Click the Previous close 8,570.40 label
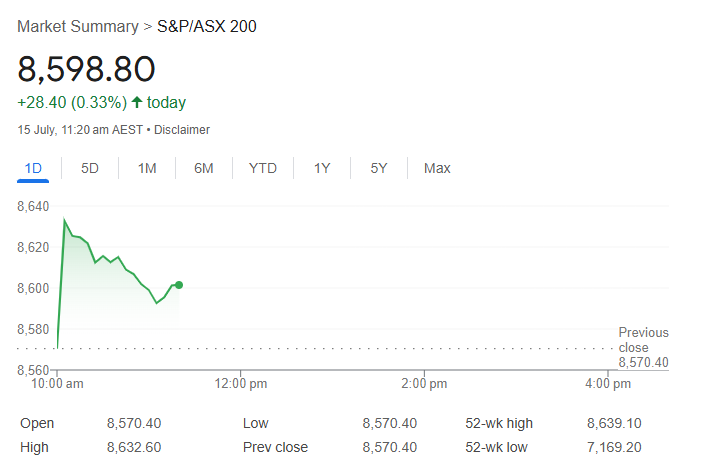Viewport: 703px width, 472px height. click(x=643, y=347)
